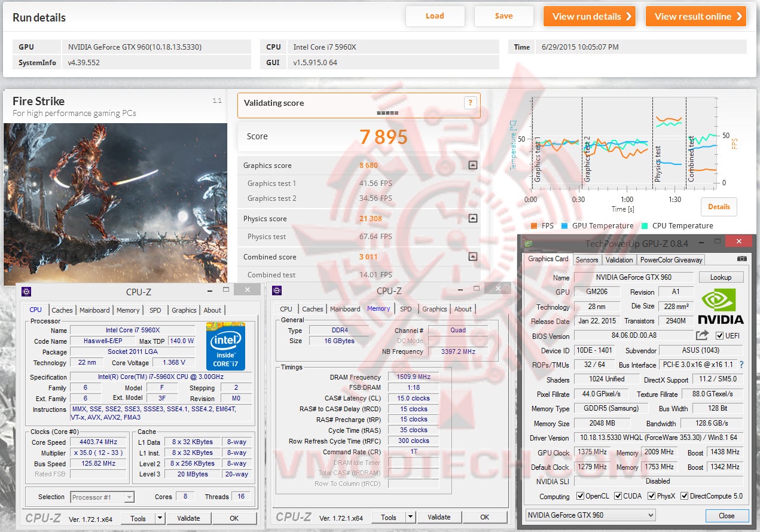Click the Lookup button in GPU-Z

pos(721,277)
